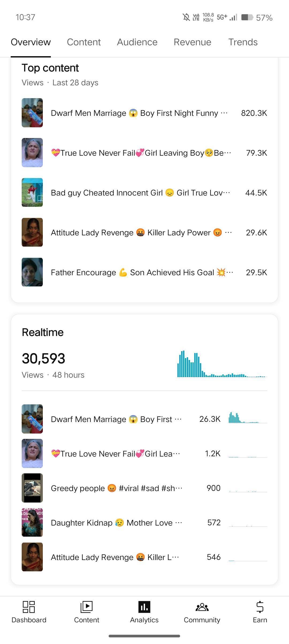Image resolution: width=289 pixels, height=644 pixels.
Task: Switch to the Audience tab
Action: (137, 42)
